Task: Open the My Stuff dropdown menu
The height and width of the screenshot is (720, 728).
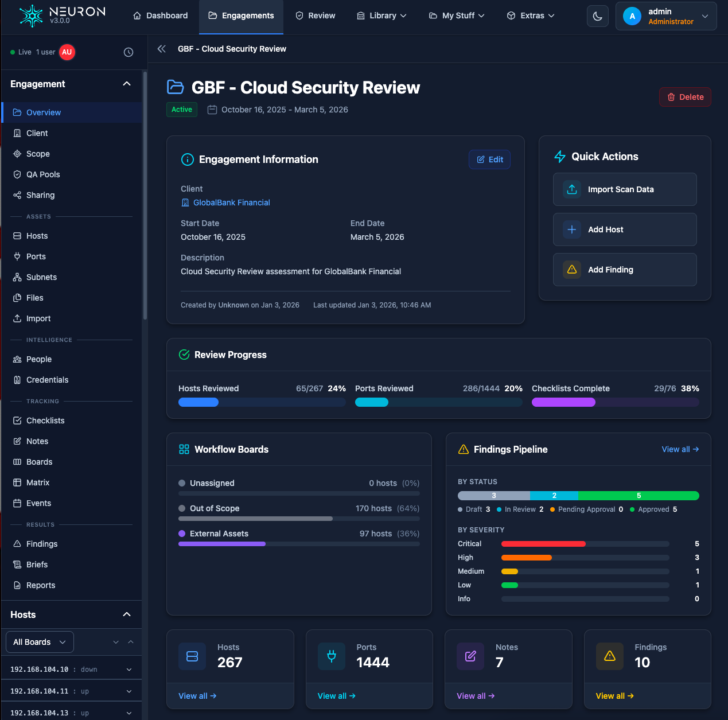Action: pos(457,15)
